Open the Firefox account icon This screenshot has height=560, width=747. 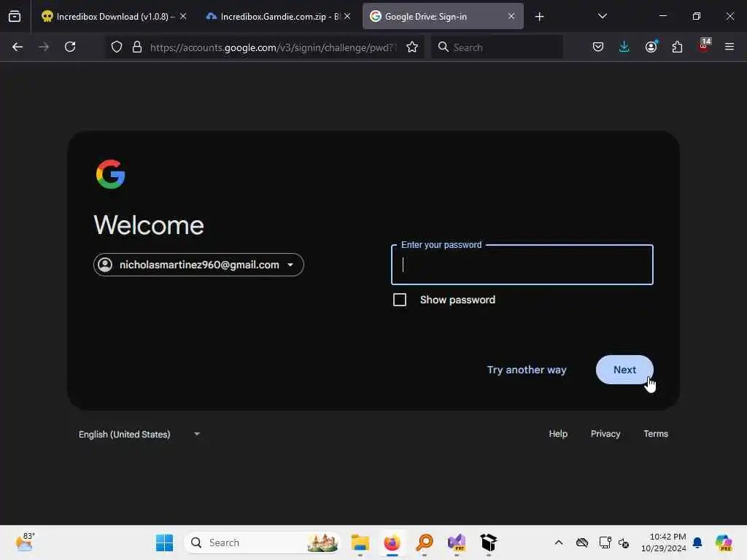click(x=651, y=47)
